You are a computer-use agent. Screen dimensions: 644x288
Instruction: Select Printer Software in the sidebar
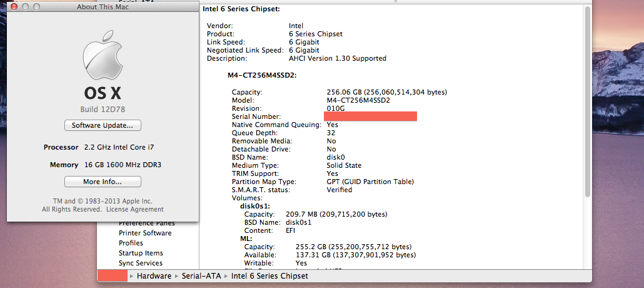coord(145,233)
